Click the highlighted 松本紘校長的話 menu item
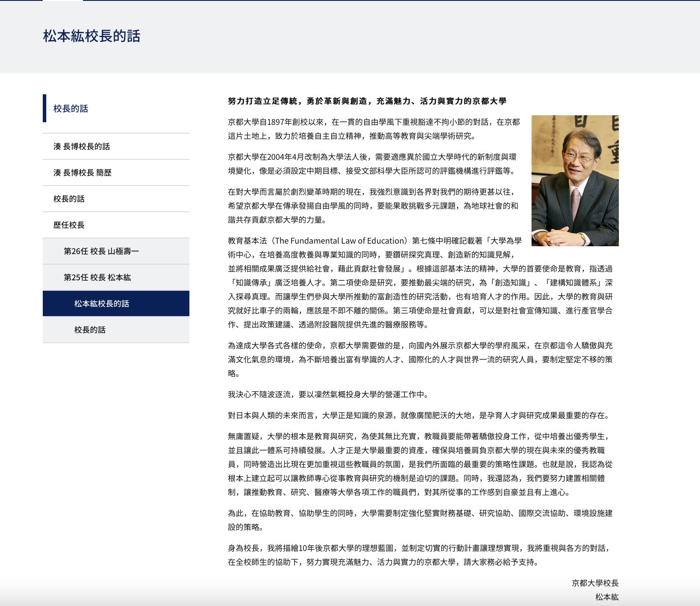The height and width of the screenshot is (606, 700). pos(102,304)
